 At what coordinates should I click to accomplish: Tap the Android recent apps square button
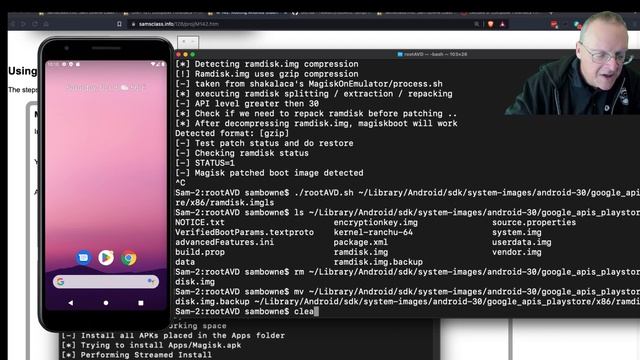[x=141, y=303]
